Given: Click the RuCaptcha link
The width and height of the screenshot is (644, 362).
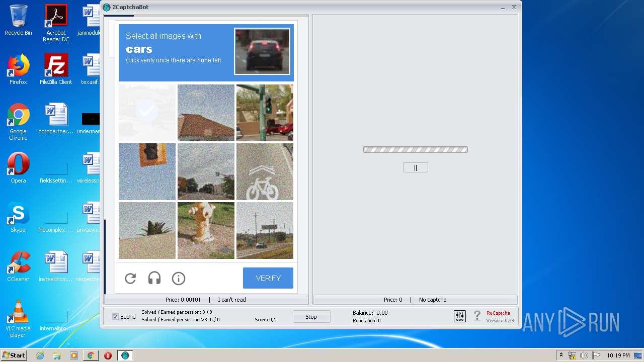Looking at the screenshot, I should tap(498, 313).
